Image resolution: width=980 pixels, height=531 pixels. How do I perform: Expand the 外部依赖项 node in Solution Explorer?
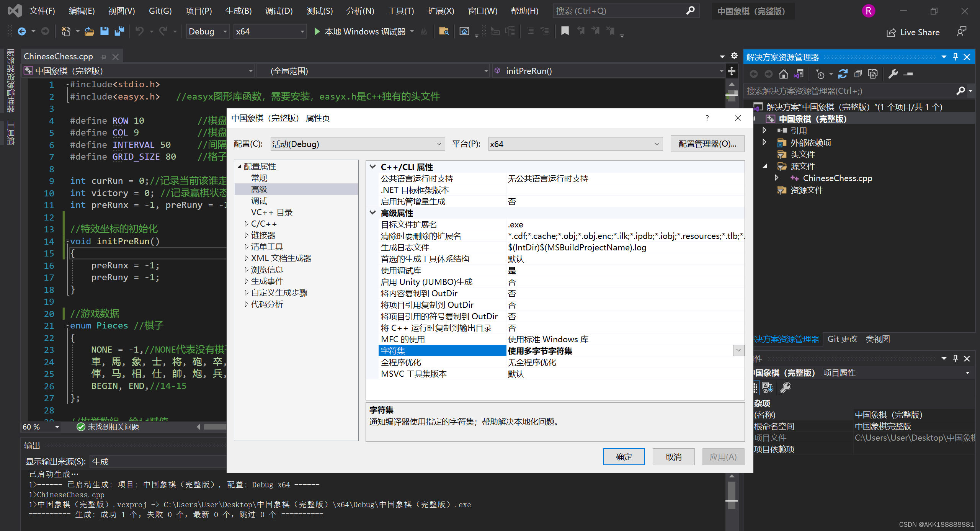(x=764, y=142)
